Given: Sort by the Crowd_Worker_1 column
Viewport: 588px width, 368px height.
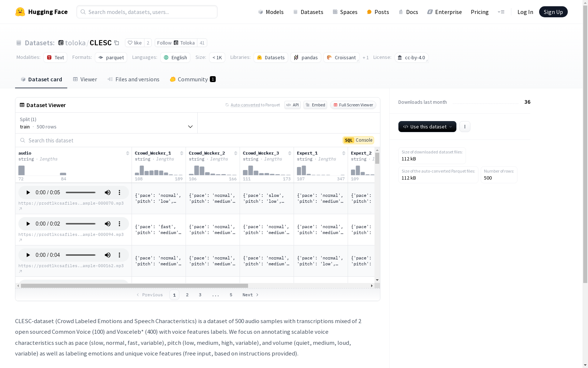Looking at the screenshot, I should 182,153.
